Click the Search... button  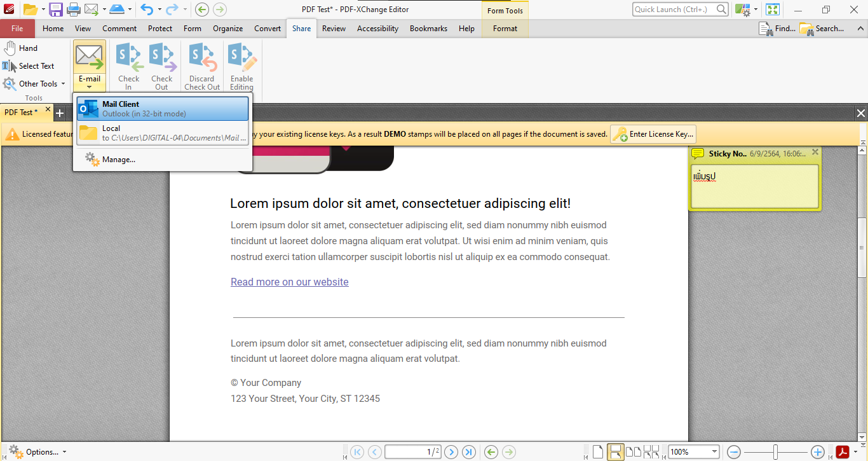(822, 29)
